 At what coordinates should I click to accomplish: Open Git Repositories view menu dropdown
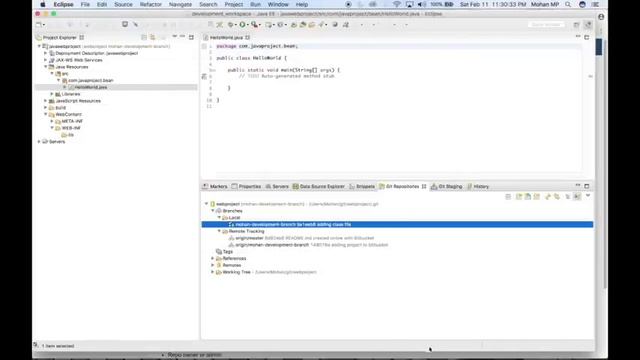point(588,196)
